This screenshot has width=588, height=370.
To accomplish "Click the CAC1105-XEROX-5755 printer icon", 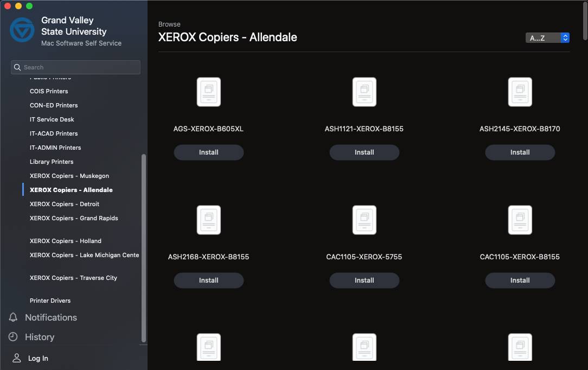I will [364, 220].
